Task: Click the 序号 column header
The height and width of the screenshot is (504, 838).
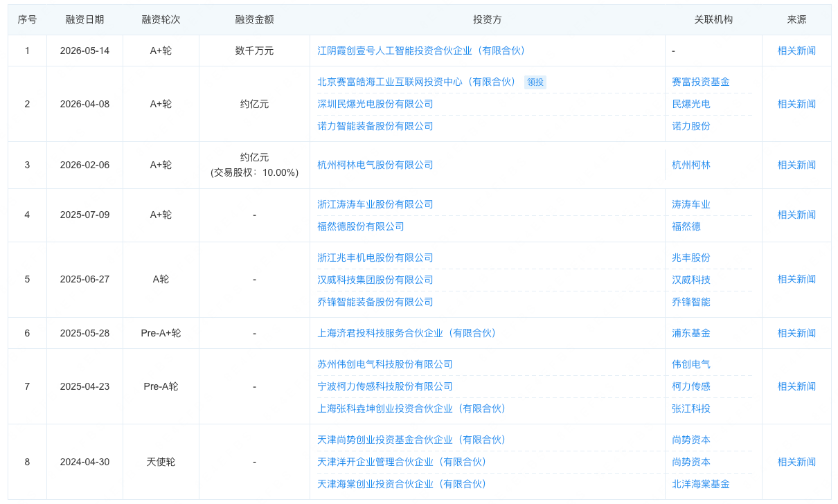Action: pyautogui.click(x=27, y=19)
